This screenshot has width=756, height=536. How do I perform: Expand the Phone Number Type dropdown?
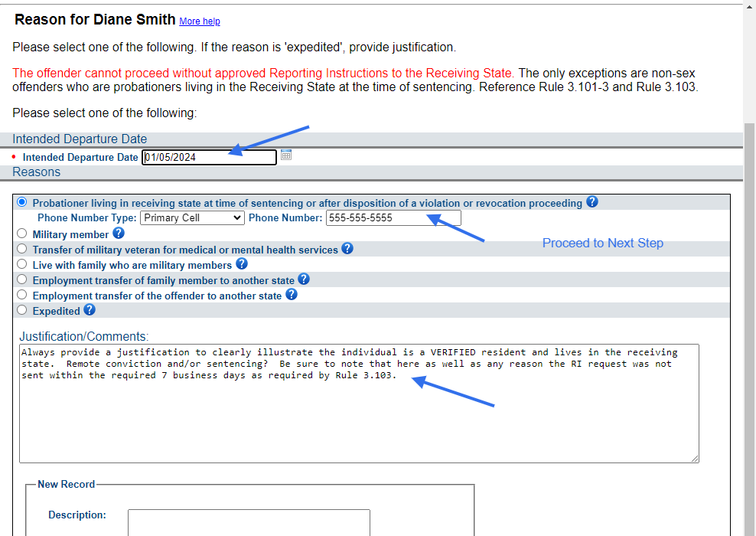(x=192, y=218)
